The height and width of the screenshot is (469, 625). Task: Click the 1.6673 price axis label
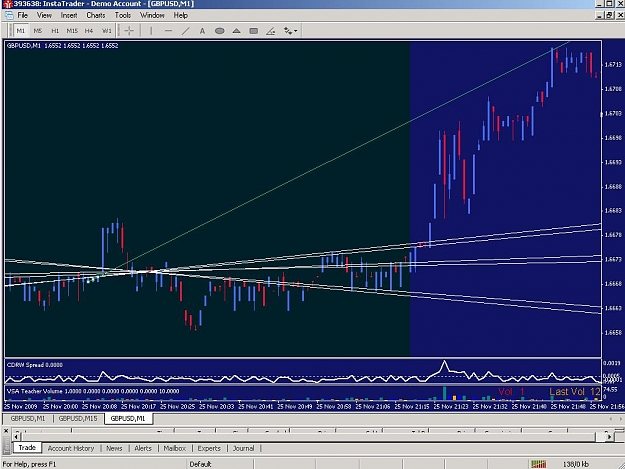tap(613, 259)
